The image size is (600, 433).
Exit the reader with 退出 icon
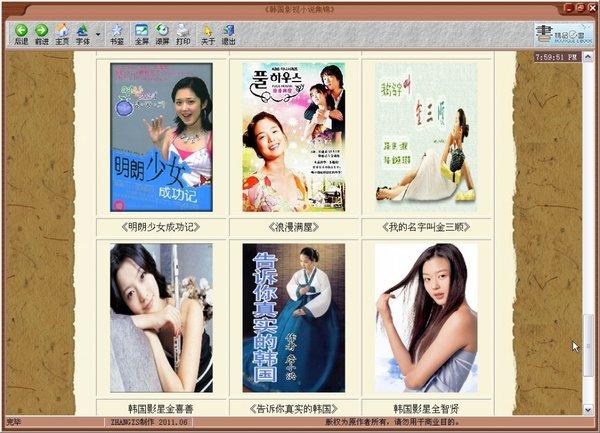point(228,34)
